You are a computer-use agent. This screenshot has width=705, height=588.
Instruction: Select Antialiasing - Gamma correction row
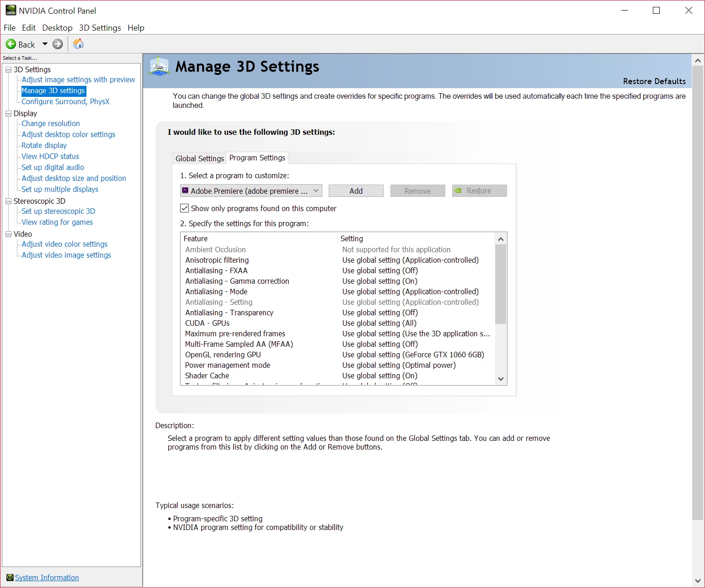(338, 281)
